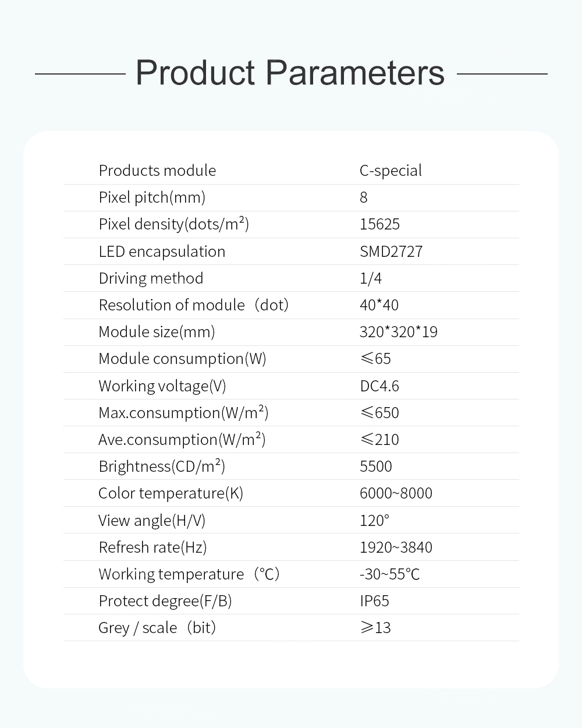Click the 1920~3840 refresh rate value
The width and height of the screenshot is (582, 728).
[396, 547]
